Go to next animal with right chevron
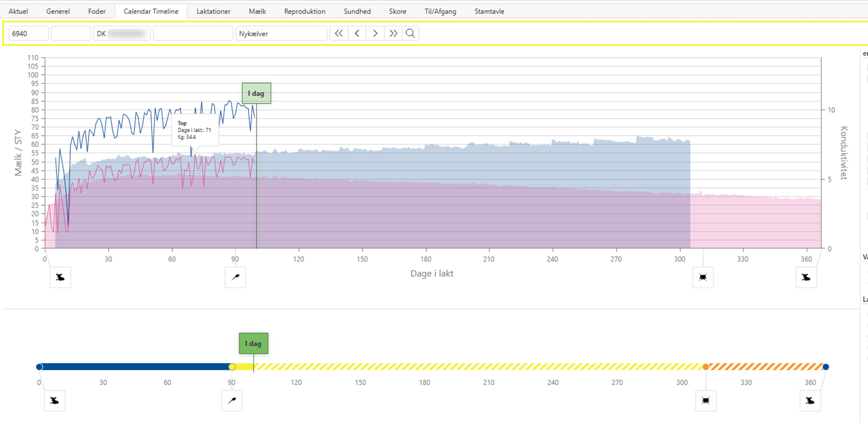This screenshot has width=868, height=424. coord(375,34)
